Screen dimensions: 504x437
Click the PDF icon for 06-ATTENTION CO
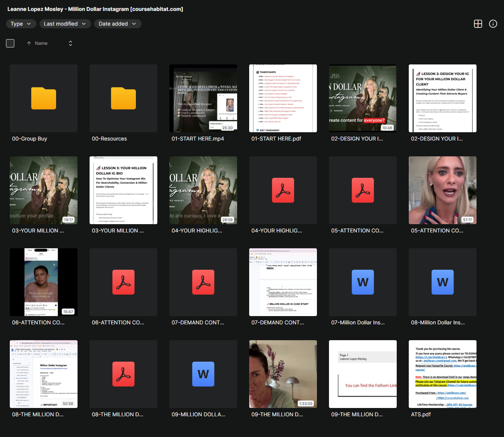pos(123,282)
